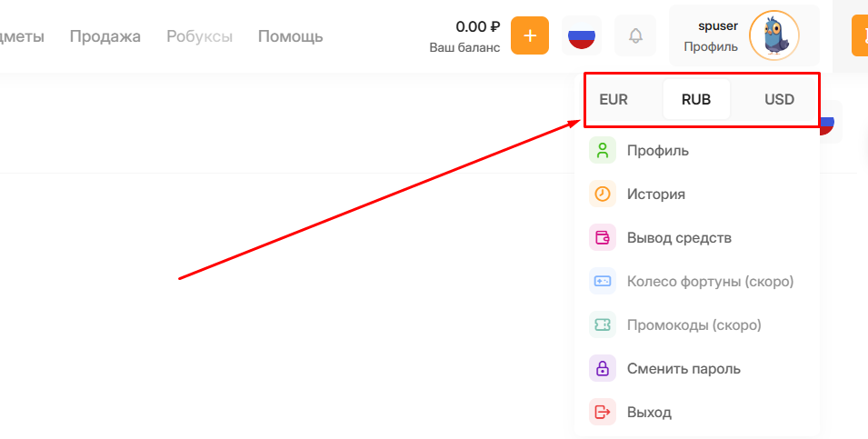Click the red Выход logout icon
The height and width of the screenshot is (439, 868).
tap(602, 413)
